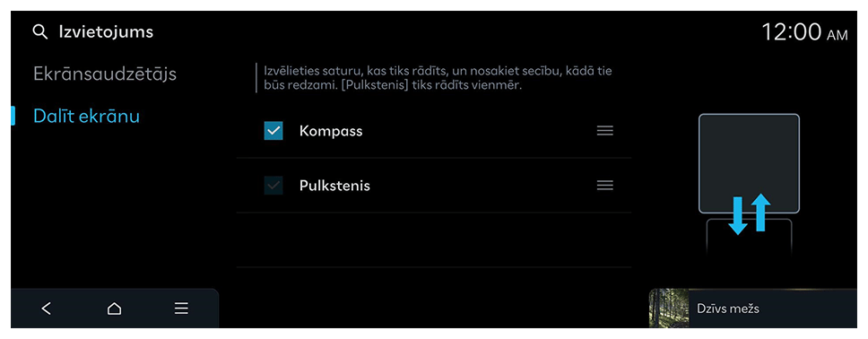868x339 pixels.
Task: Open the home screen icon
Action: pyautogui.click(x=114, y=309)
